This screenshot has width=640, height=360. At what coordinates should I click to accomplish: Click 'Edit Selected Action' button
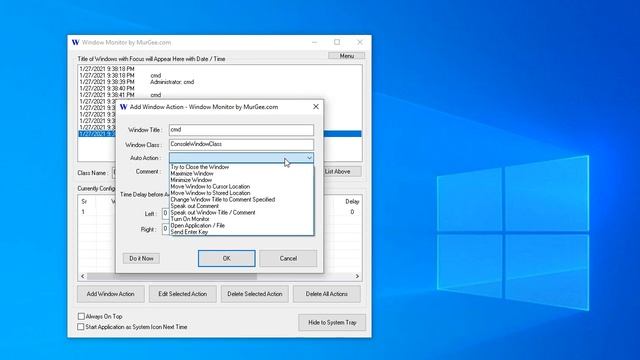[182, 294]
